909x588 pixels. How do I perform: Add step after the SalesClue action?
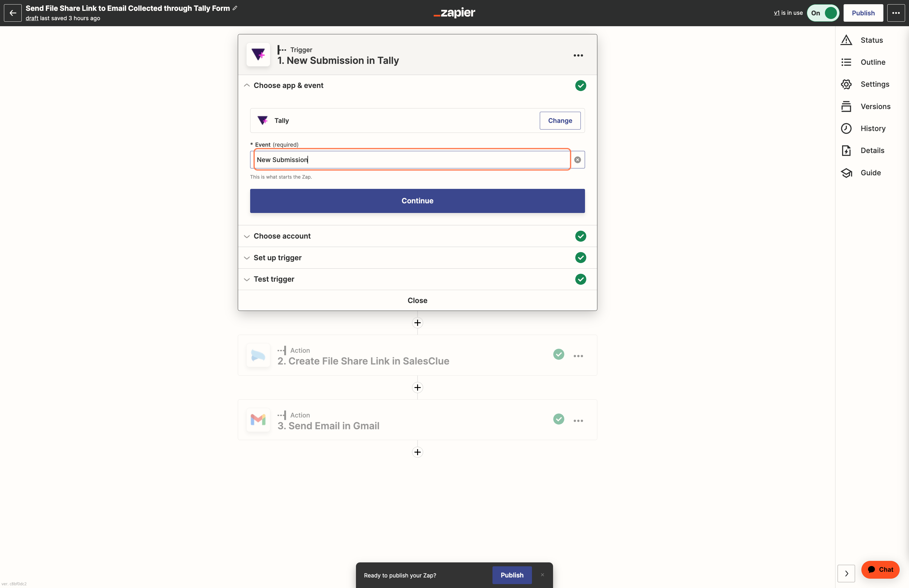(417, 388)
